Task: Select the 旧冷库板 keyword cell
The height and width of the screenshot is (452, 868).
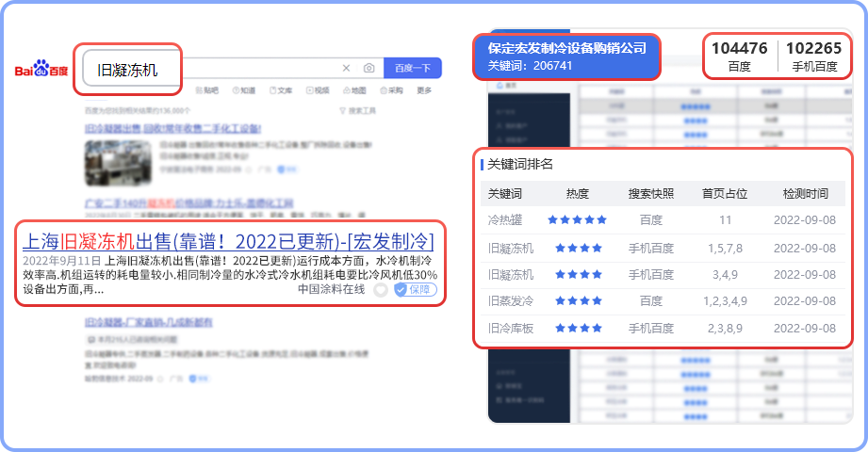Action: (511, 329)
